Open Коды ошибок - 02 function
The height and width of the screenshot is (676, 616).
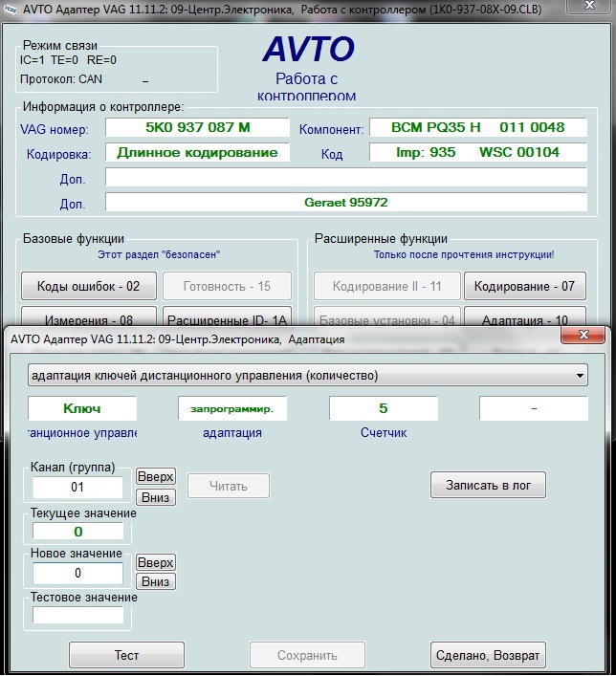88,286
